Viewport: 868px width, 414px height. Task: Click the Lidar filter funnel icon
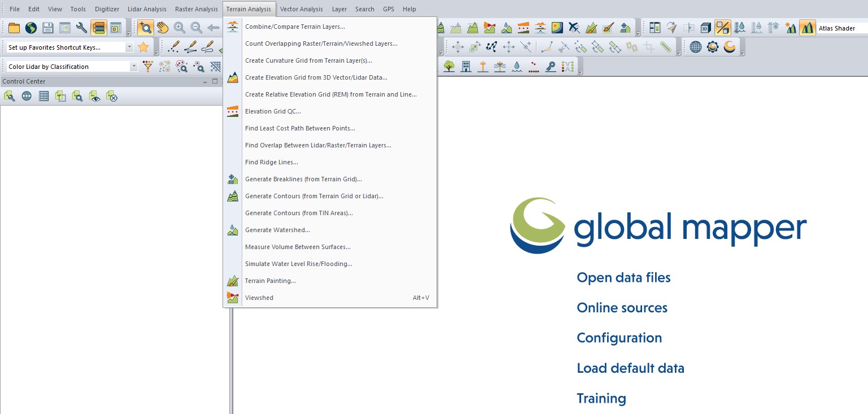[x=148, y=67]
